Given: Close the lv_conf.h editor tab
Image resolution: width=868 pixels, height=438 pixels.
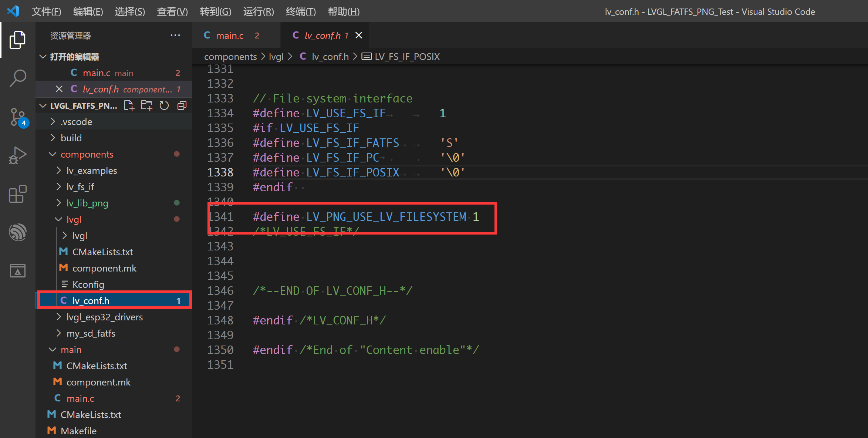Looking at the screenshot, I should point(358,35).
